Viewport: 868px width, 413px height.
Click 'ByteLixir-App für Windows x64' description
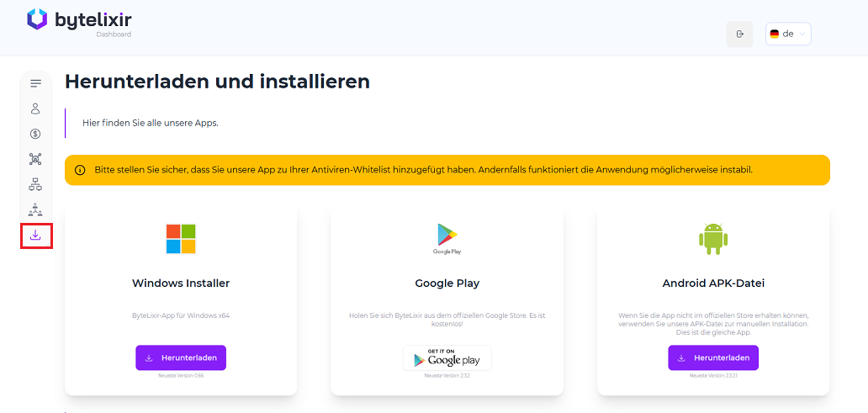point(181,315)
